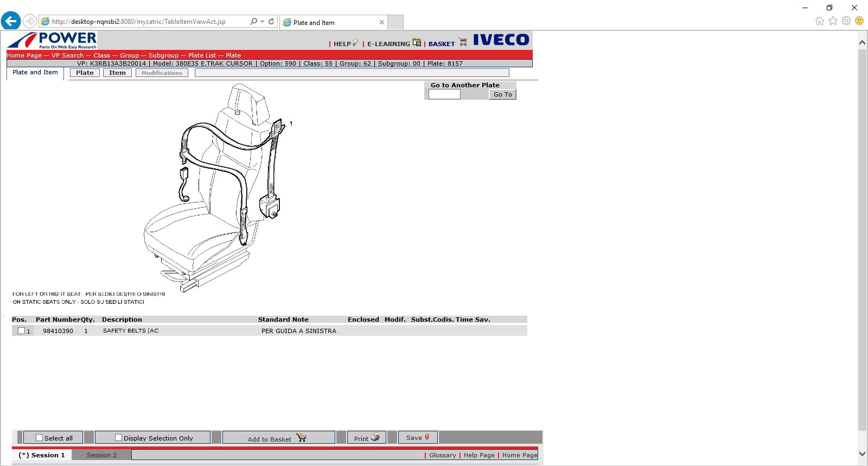
Task: Switch to the Item tab
Action: 117,73
